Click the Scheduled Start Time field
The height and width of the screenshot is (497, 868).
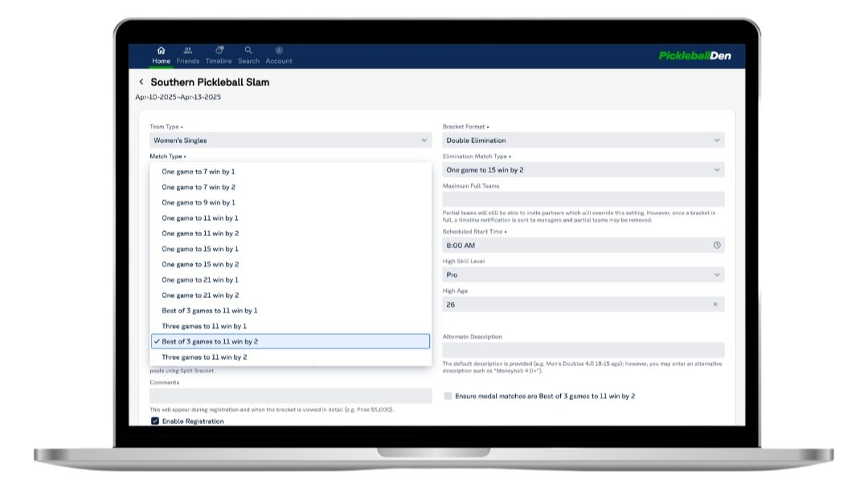583,245
